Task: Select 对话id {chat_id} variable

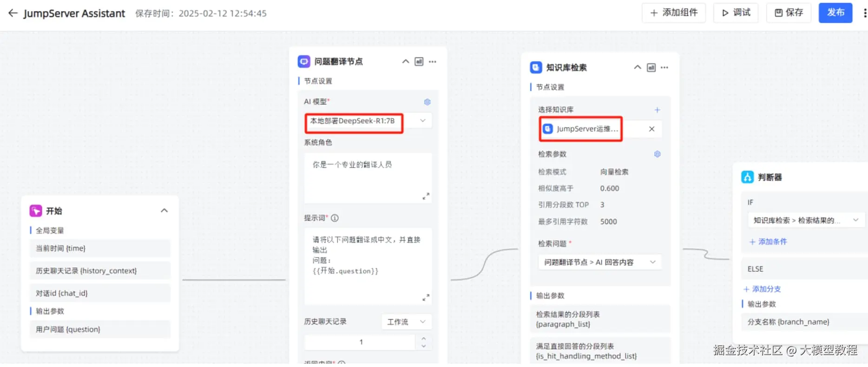Action: pyautogui.click(x=100, y=293)
